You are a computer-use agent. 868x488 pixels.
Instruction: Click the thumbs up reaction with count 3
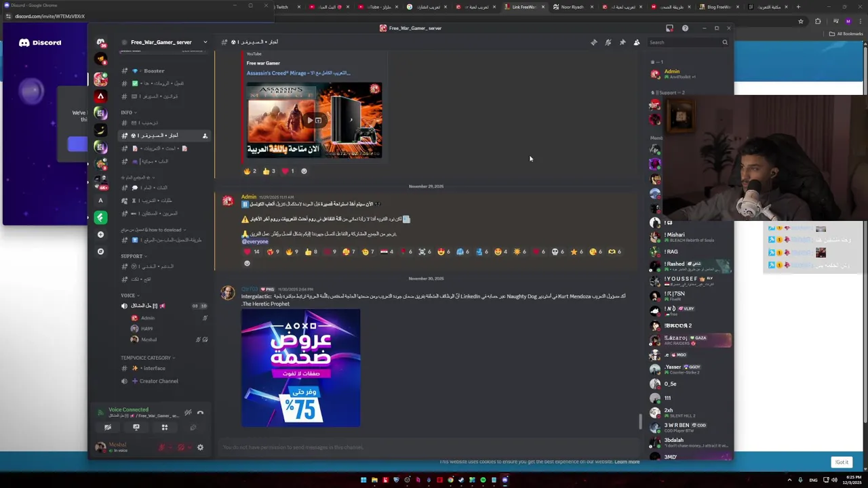269,171
